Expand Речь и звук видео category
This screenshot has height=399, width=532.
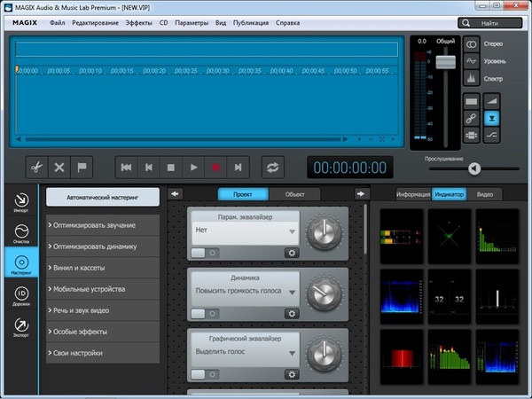coord(103,310)
